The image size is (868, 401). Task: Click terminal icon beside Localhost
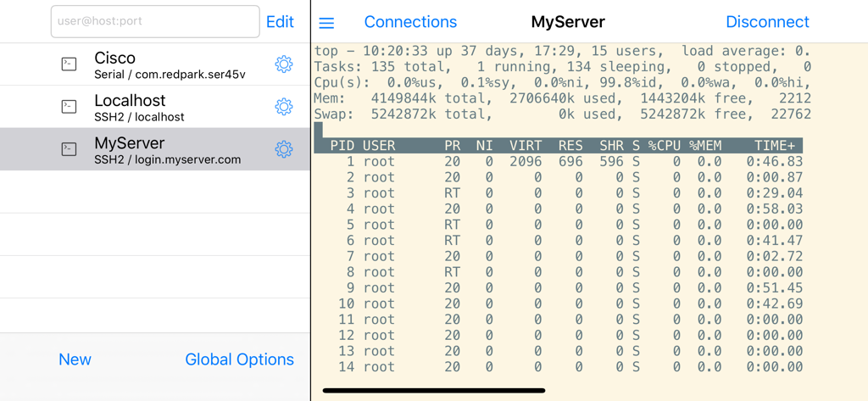69,106
